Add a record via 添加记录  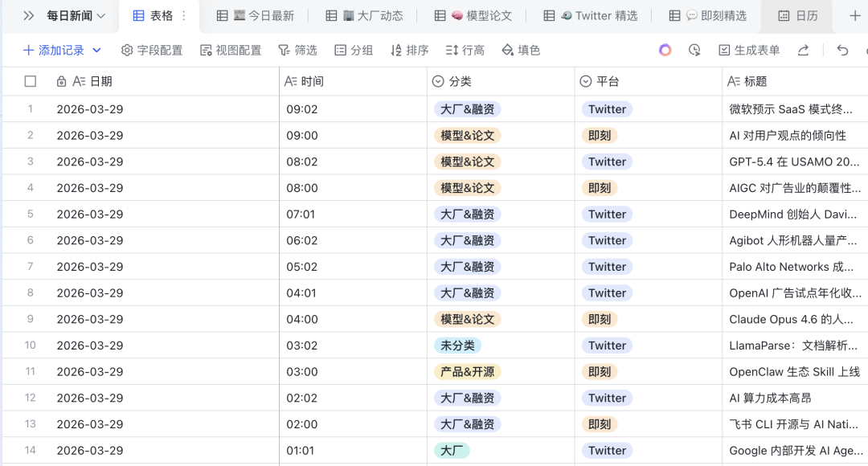coord(51,50)
